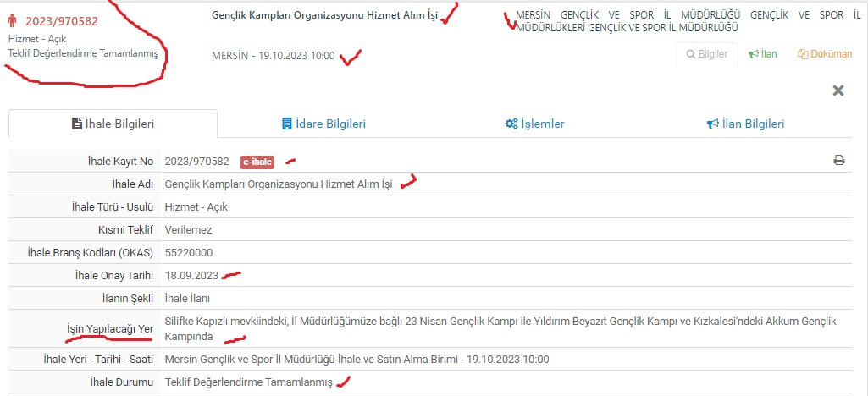
Task: Click the red person icon beside 2023/970582
Action: [13, 21]
